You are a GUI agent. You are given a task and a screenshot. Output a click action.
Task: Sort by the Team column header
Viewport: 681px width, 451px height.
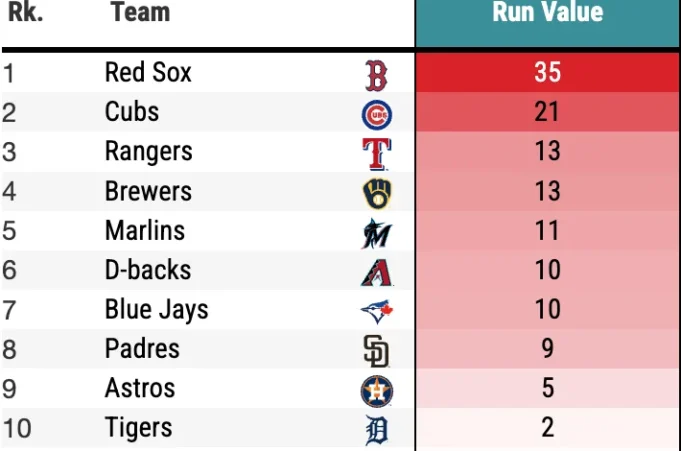point(140,13)
